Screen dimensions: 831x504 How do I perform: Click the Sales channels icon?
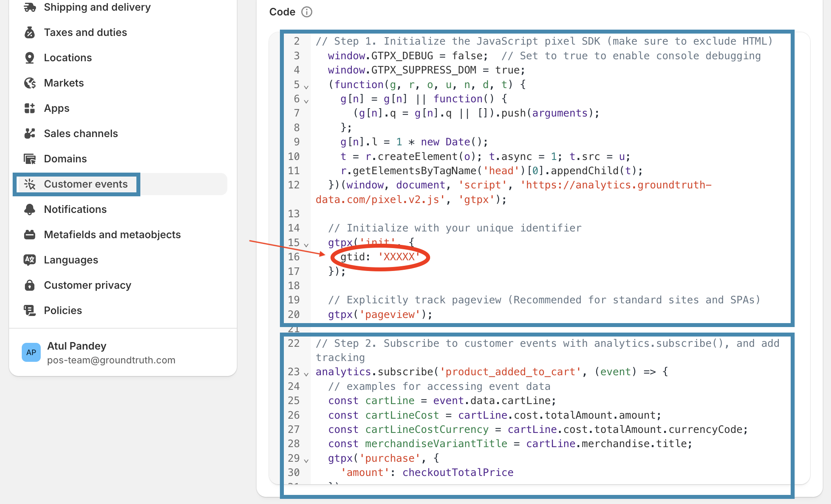pos(30,134)
